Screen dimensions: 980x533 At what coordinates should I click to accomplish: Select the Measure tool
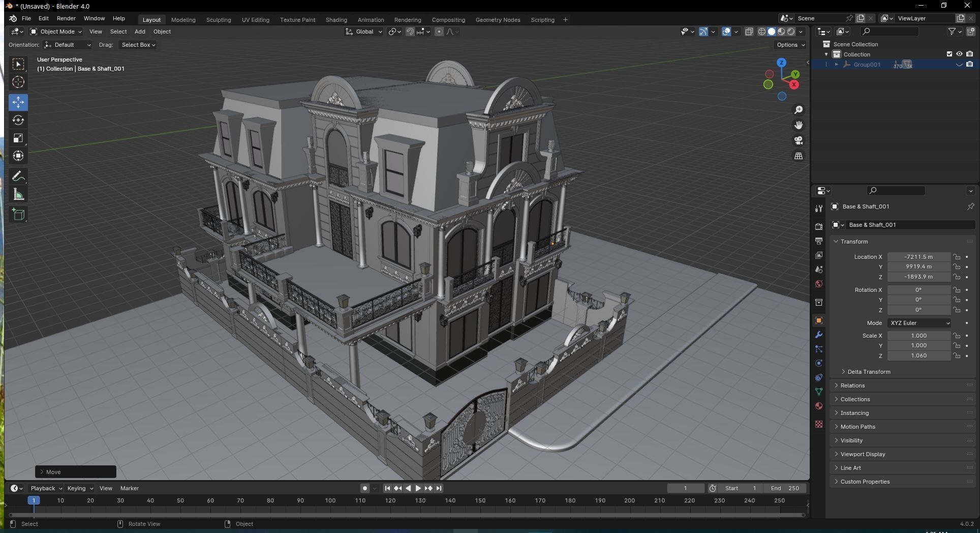pyautogui.click(x=18, y=194)
